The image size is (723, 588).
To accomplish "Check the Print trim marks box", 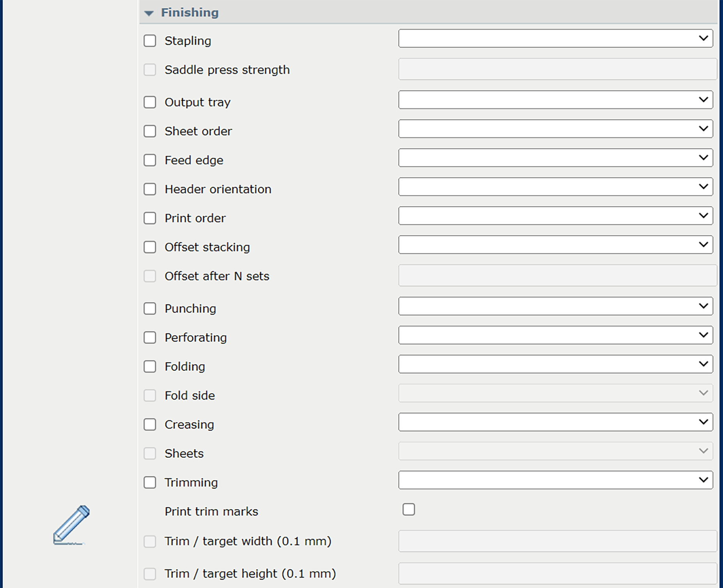I will (x=408, y=509).
